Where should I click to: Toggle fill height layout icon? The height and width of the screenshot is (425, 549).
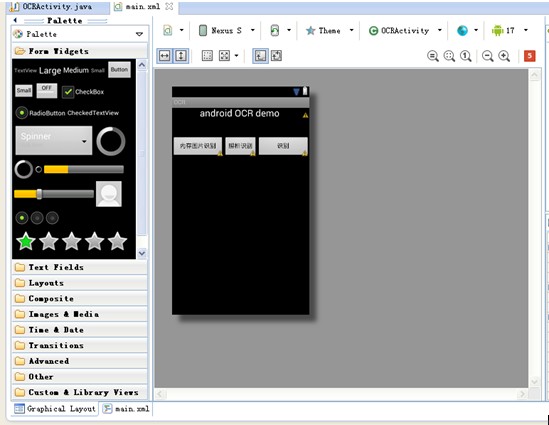click(181, 56)
